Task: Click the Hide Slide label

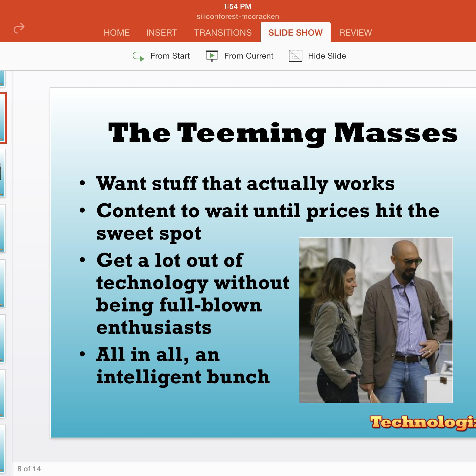Action: (327, 56)
